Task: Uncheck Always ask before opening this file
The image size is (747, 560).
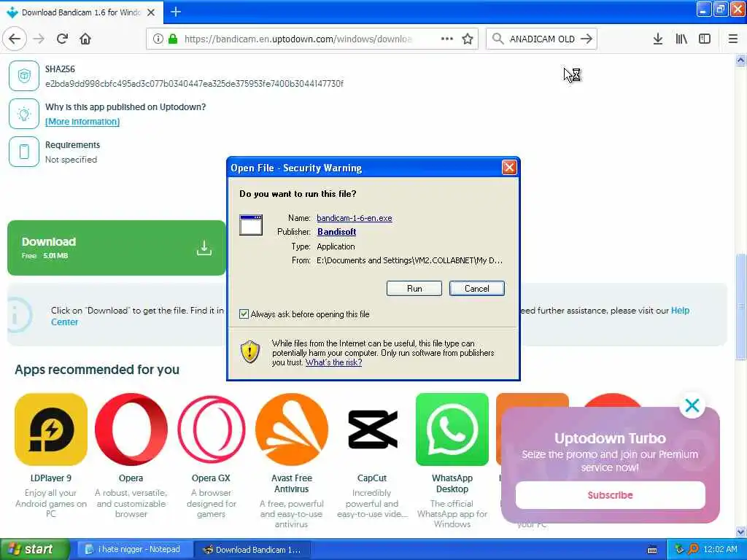Action: 244,314
